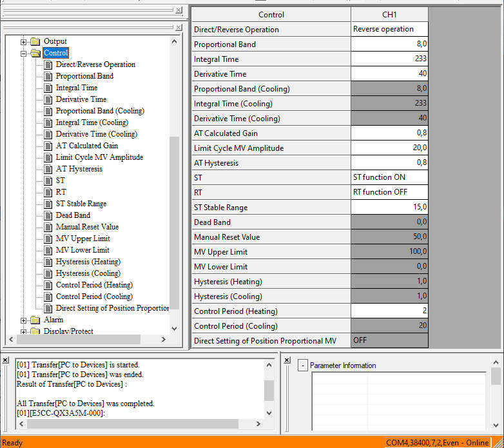The height and width of the screenshot is (448, 504).
Task: Select Proportional Band (Cooling) tree item
Action: click(x=100, y=111)
